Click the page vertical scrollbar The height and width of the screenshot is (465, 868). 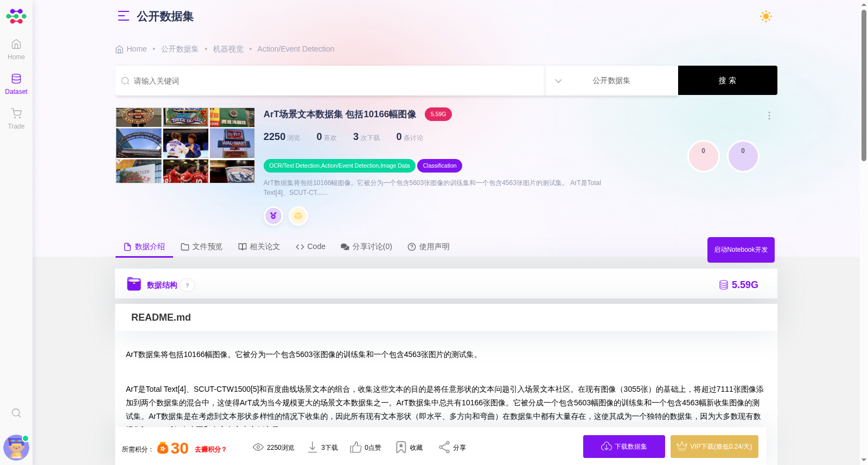(x=864, y=85)
